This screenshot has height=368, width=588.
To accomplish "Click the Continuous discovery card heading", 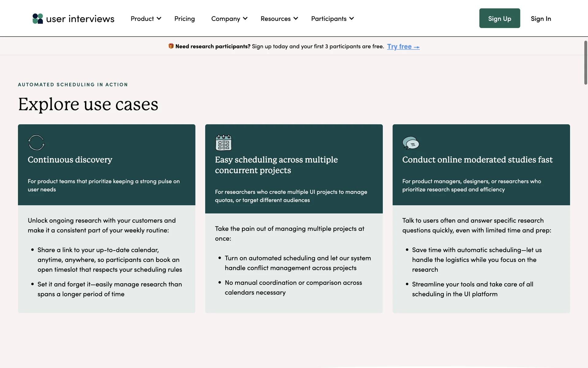I will pyautogui.click(x=70, y=160).
